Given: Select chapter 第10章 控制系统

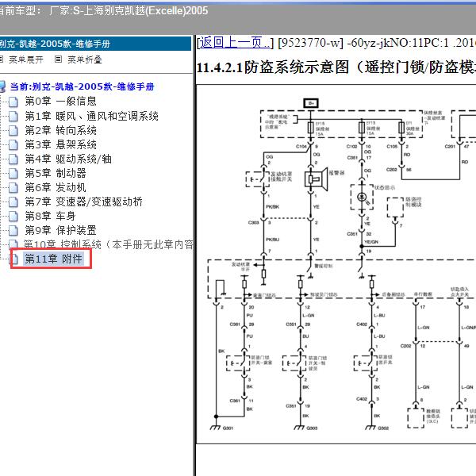Looking at the screenshot, I should pyautogui.click(x=108, y=244).
